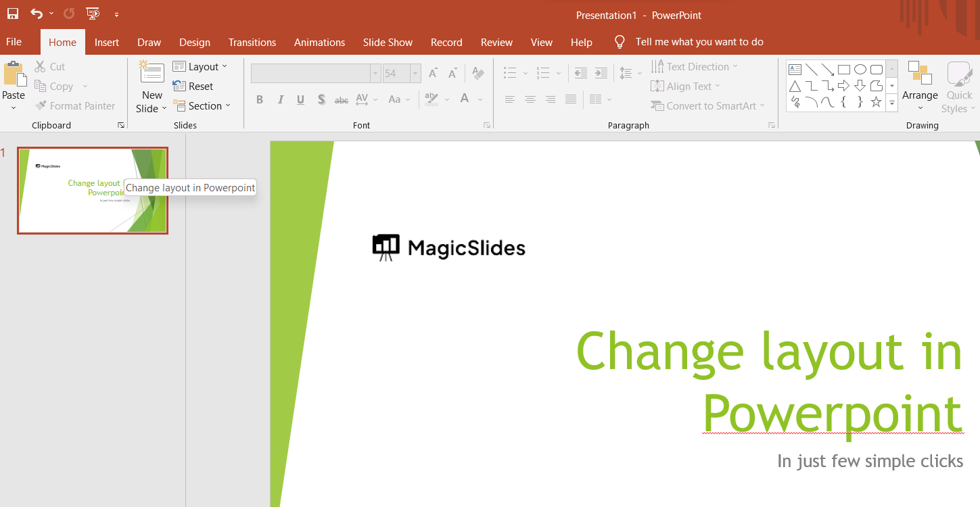The image size is (980, 507).
Task: Toggle Justify paragraph alignment
Action: [571, 99]
